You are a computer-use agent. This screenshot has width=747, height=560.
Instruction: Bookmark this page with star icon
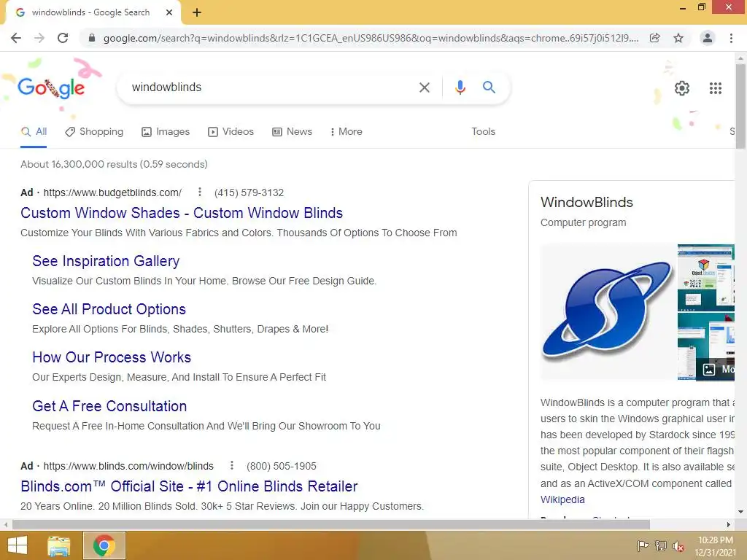point(678,38)
